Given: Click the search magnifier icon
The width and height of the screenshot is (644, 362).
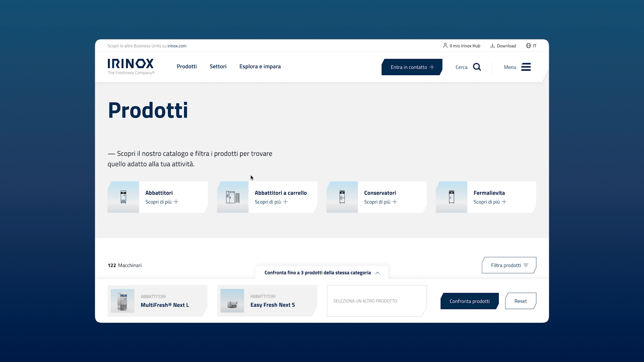Looking at the screenshot, I should point(477,67).
